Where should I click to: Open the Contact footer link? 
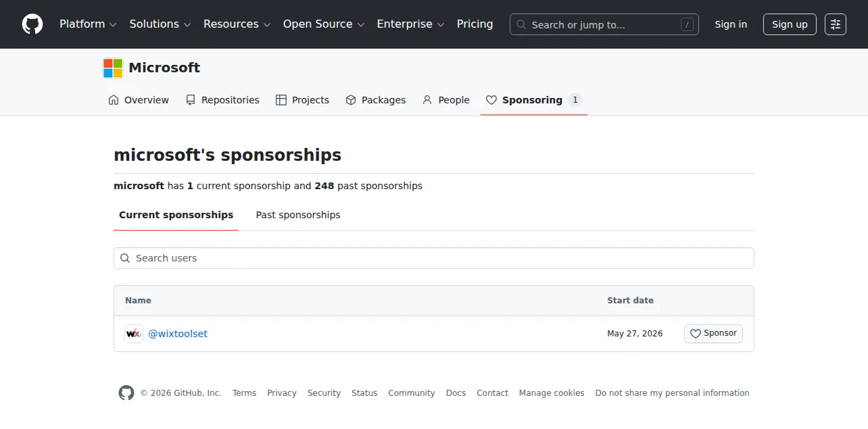point(492,393)
